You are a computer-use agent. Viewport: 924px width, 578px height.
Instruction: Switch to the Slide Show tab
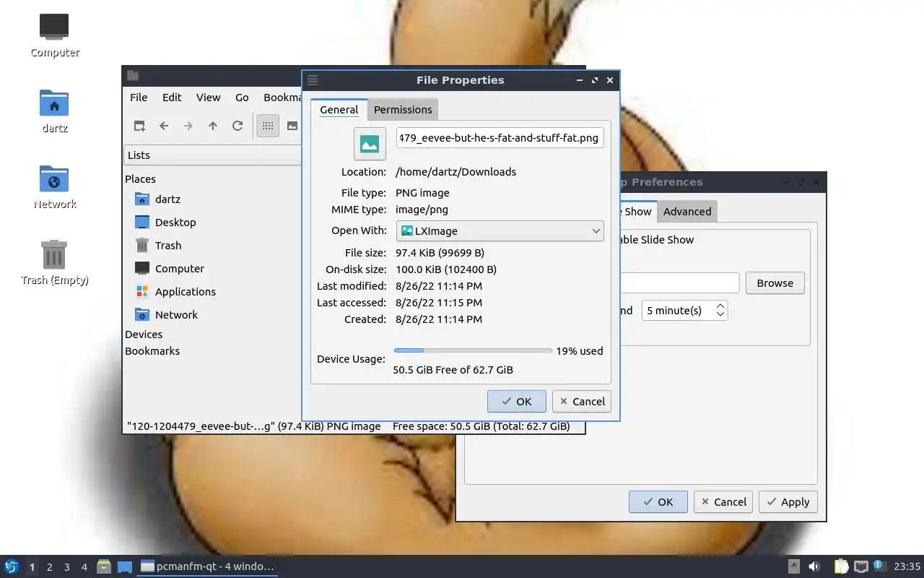click(x=637, y=212)
